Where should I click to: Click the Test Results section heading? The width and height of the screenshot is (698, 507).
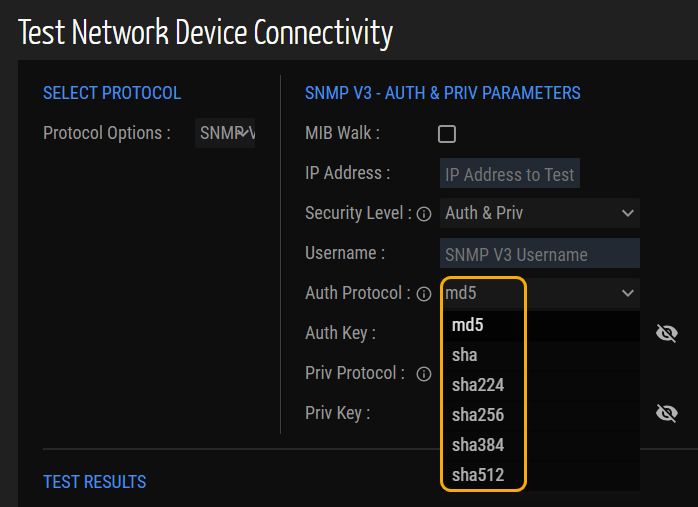click(x=95, y=482)
